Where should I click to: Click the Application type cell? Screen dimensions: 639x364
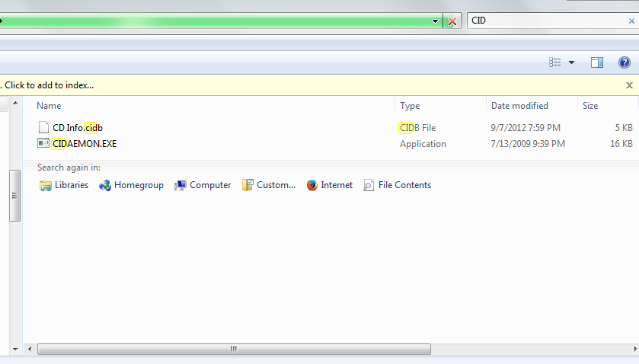coord(423,144)
